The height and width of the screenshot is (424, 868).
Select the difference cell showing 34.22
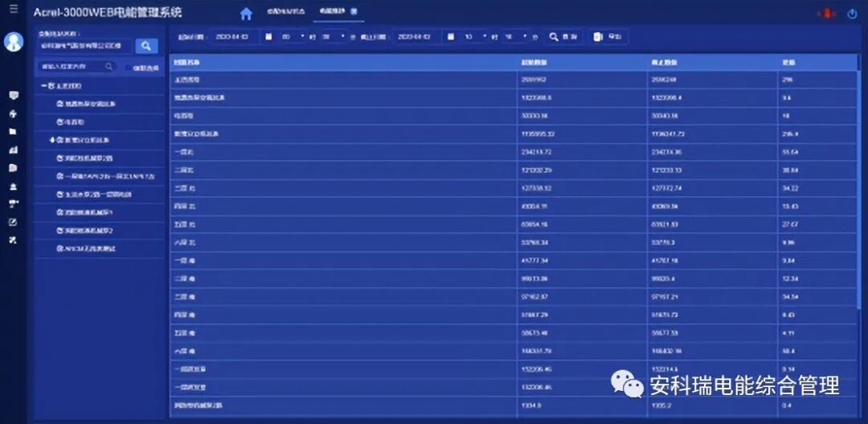click(x=817, y=188)
